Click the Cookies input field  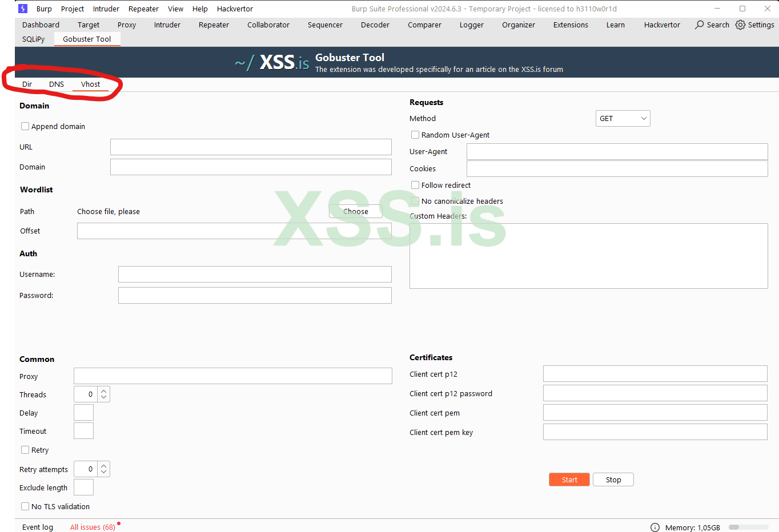617,168
